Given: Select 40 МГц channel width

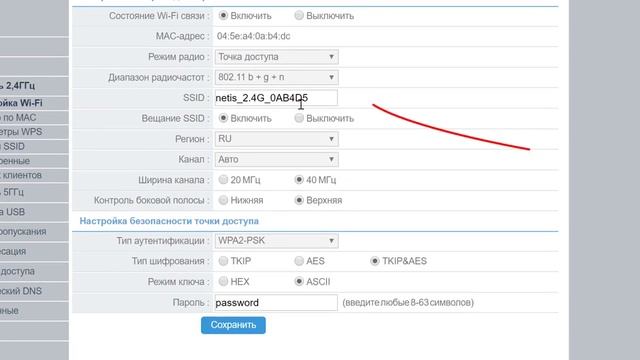Looking at the screenshot, I should point(299,180).
